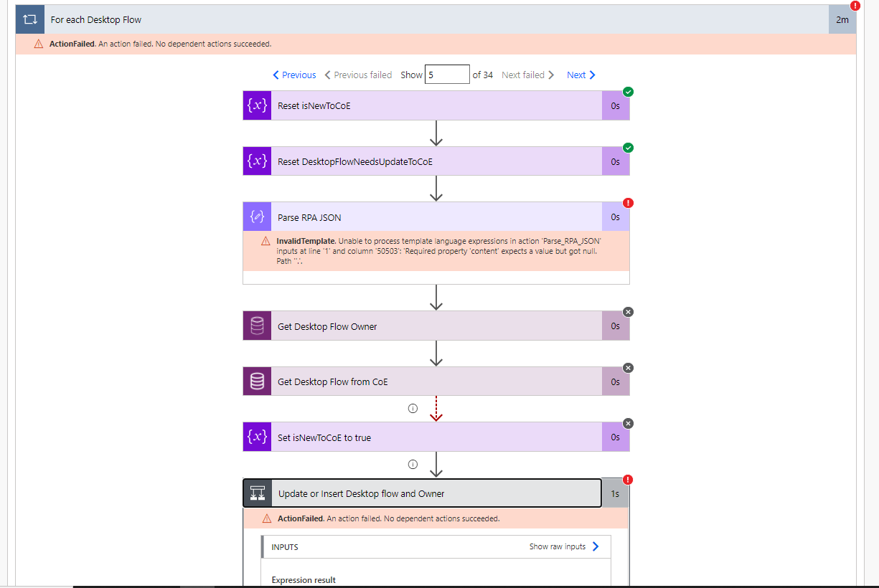The image size is (879, 588).
Task: Click the loop icon on For each Desktop Flow
Action: [29, 19]
